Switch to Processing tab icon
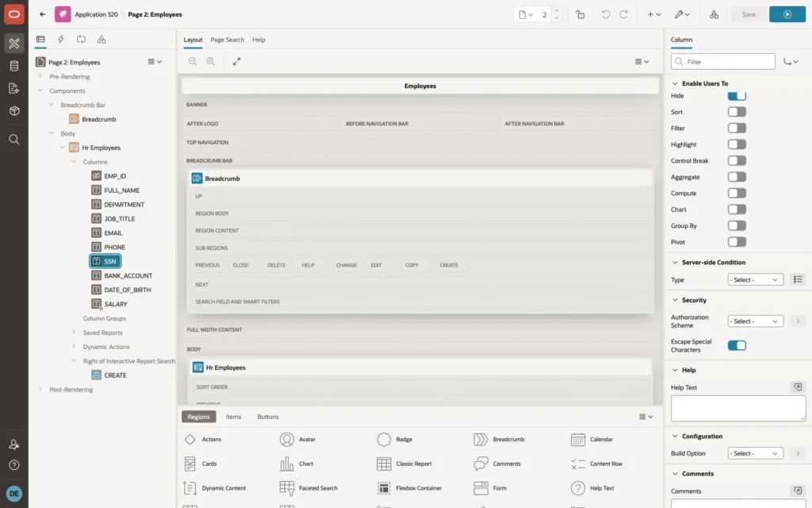This screenshot has width=812, height=508. [81, 40]
